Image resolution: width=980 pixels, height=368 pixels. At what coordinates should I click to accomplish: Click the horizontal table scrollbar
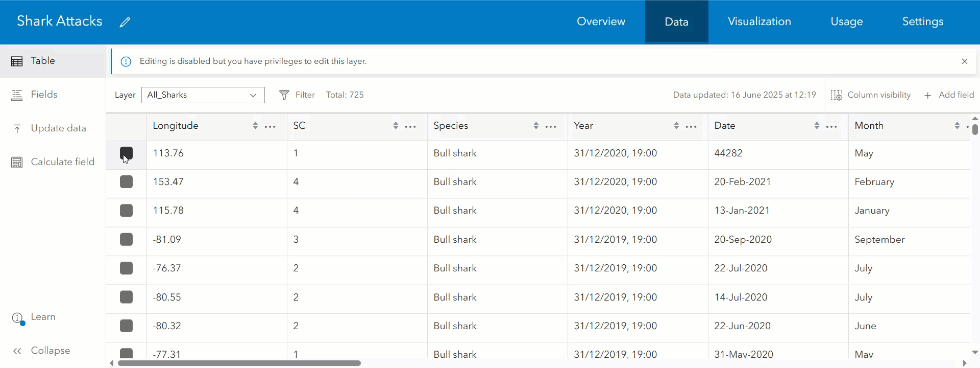coord(239,363)
